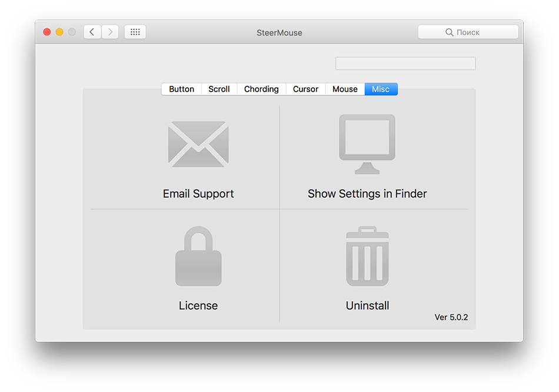
Task: Close the SteerMouse window
Action: click(x=46, y=32)
